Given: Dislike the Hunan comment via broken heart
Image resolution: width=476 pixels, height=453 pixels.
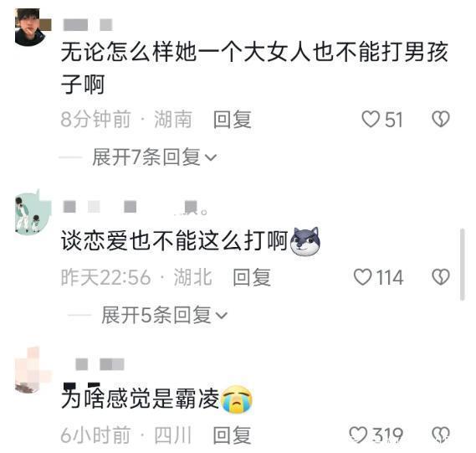Looking at the screenshot, I should (x=441, y=119).
